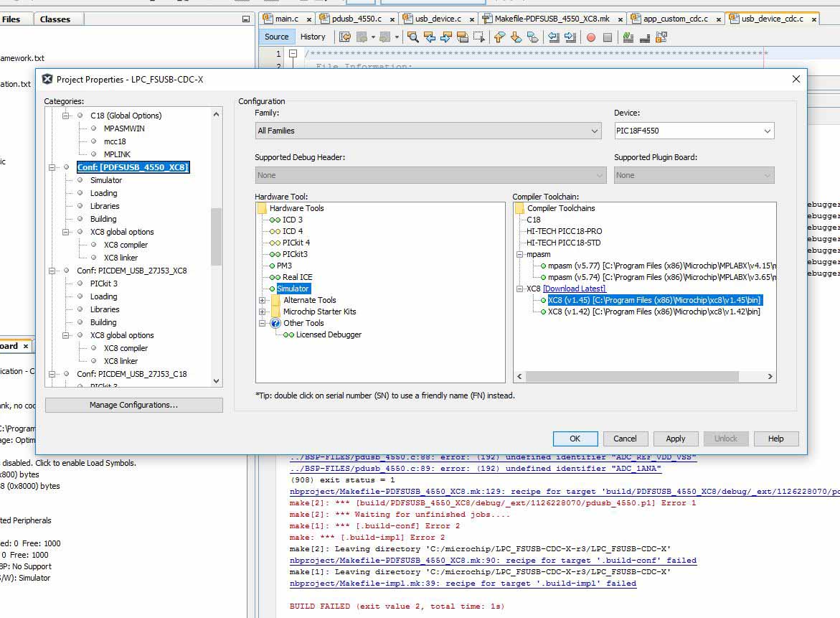Expand the Alternate Tools folder node
This screenshot has width=840, height=618.
[263, 300]
